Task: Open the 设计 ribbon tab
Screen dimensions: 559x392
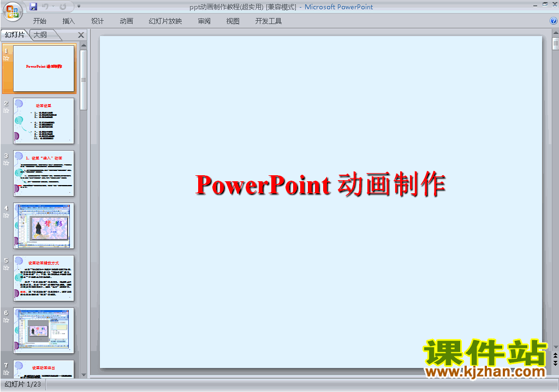Action: point(97,21)
